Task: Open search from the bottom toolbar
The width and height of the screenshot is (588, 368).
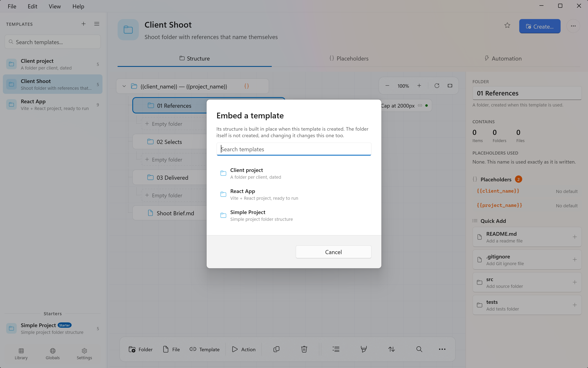Action: pos(419,349)
